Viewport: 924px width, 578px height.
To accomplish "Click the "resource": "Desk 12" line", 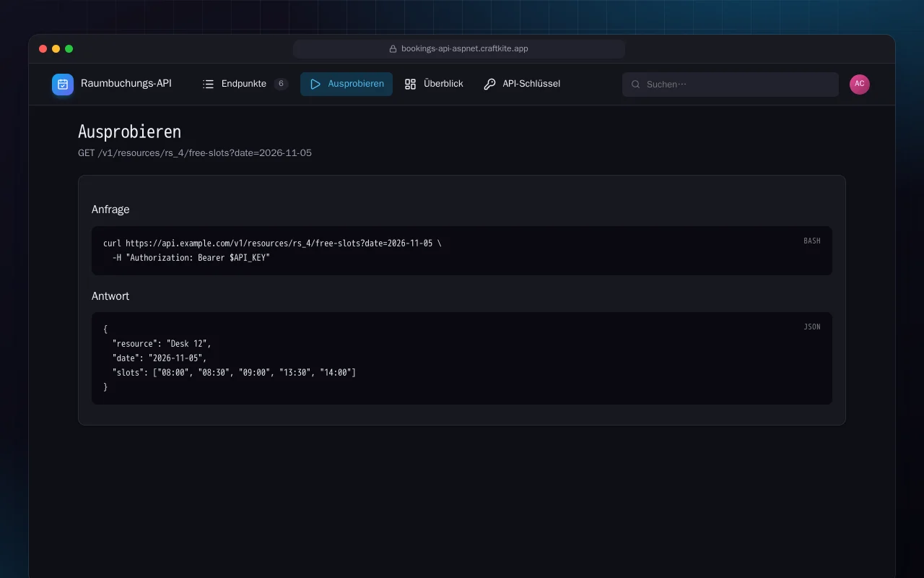I will click(162, 344).
